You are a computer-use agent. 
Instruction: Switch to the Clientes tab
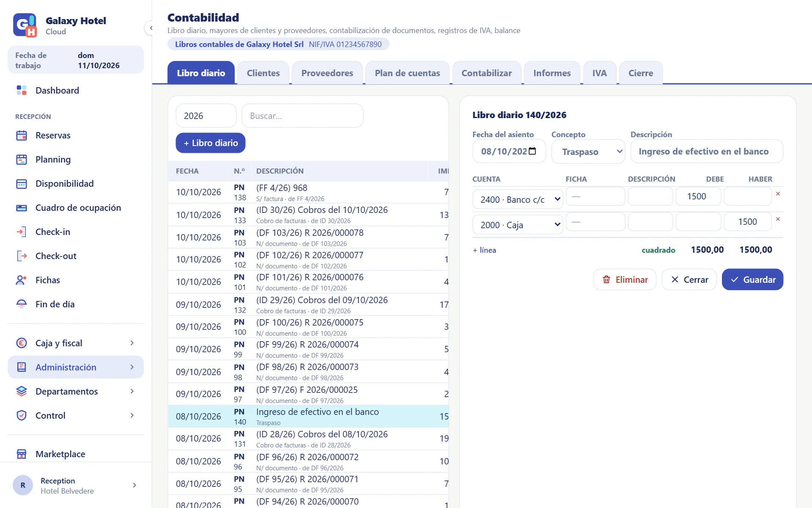click(263, 73)
